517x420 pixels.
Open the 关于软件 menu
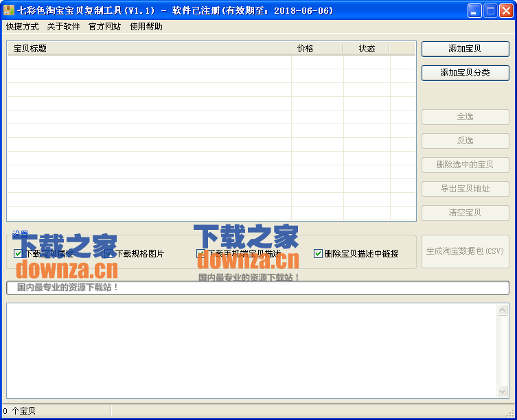(x=63, y=27)
